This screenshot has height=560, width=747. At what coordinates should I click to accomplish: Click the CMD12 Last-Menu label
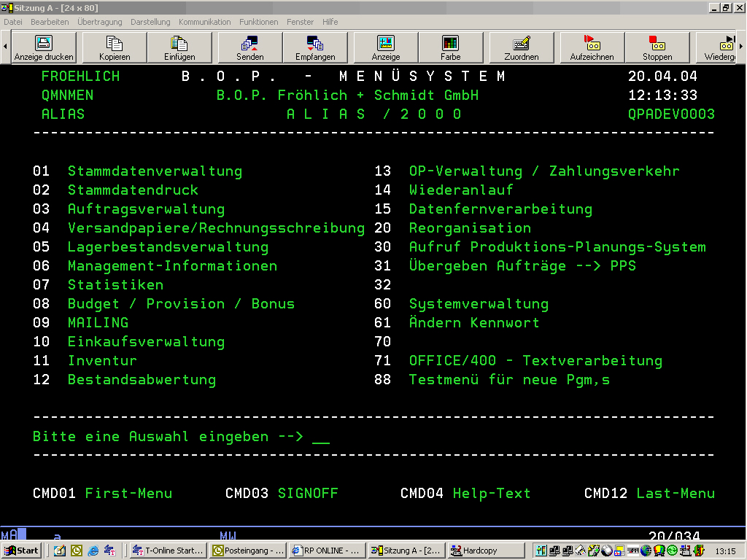pyautogui.click(x=649, y=494)
